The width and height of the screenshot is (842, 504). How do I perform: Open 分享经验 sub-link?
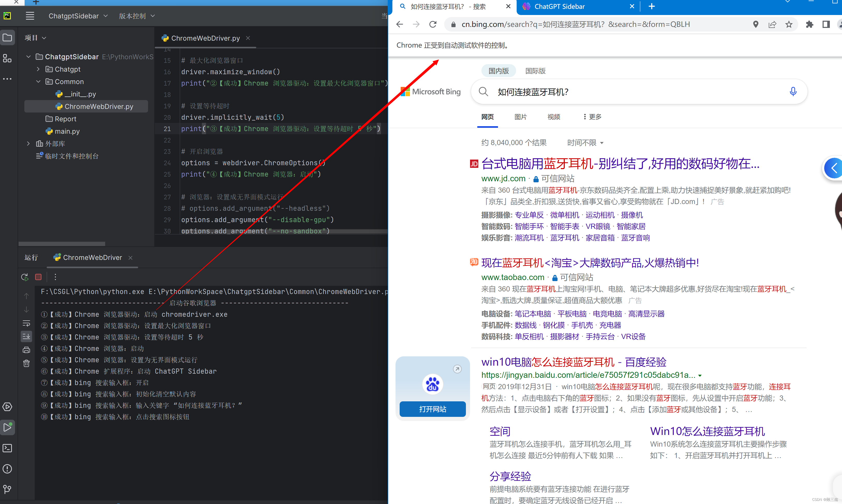pyautogui.click(x=510, y=476)
